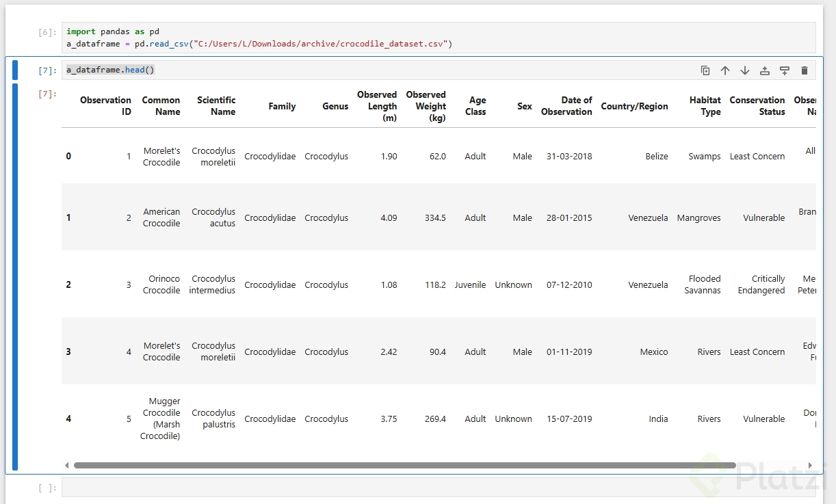The width and height of the screenshot is (836, 504).
Task: Click the 'Critically Endangered' status cell
Action: (x=761, y=284)
